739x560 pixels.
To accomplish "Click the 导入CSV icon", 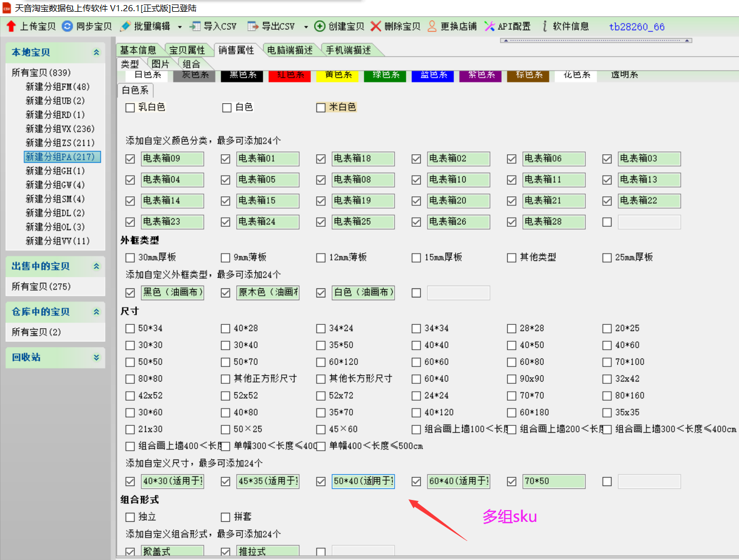I will click(195, 26).
